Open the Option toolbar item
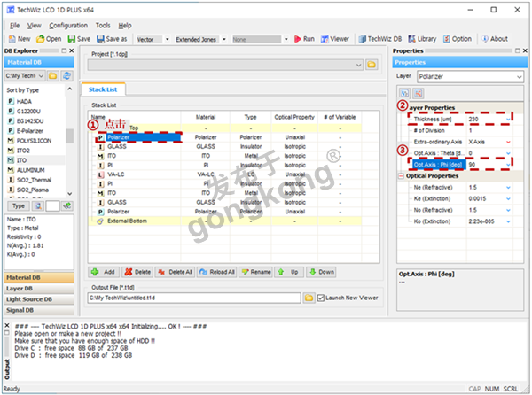The width and height of the screenshot is (532, 395). [457, 39]
